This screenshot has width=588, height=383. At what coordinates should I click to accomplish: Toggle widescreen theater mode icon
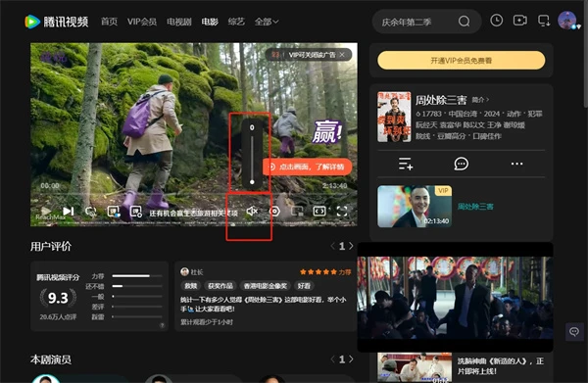(319, 212)
